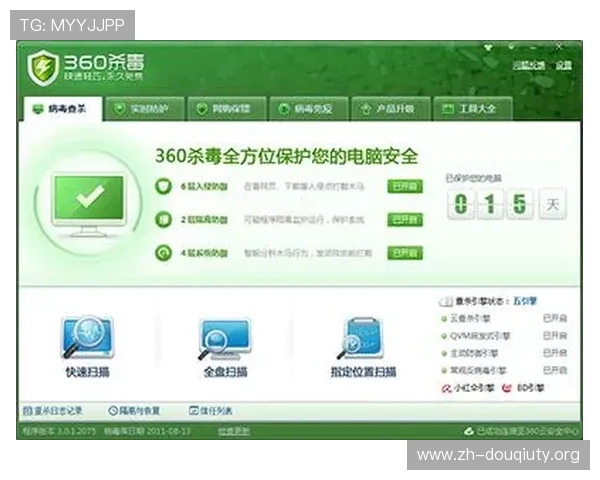Toggle 云查杀引擎 已开启 status
Screen dimensions: 600x480
[x=555, y=318]
